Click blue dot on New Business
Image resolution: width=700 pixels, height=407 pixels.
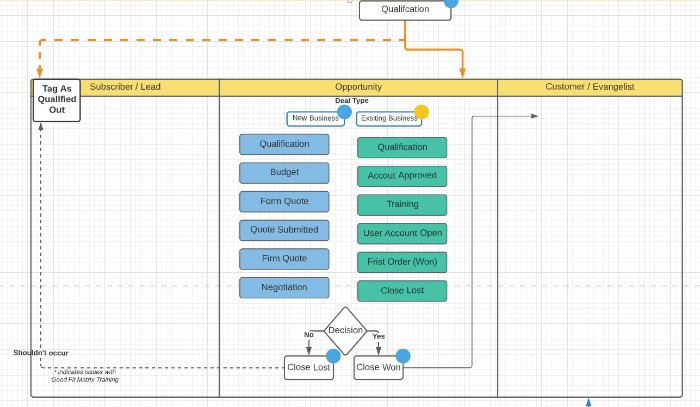point(344,112)
